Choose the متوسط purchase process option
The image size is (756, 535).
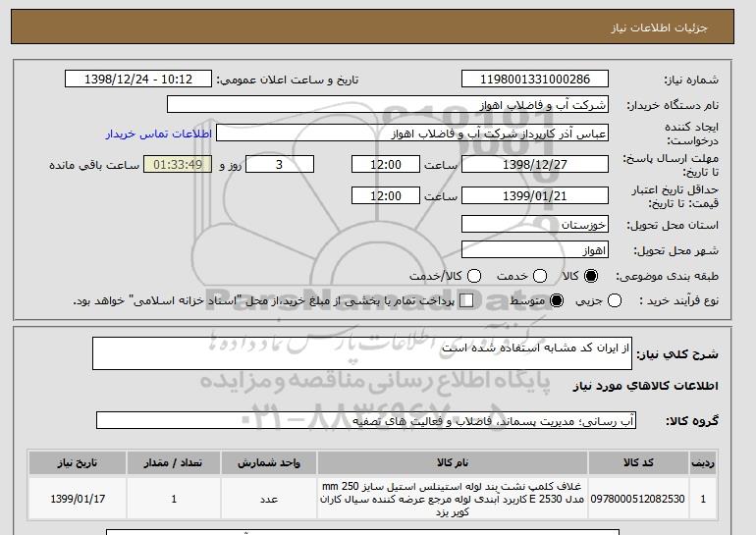coord(557,300)
